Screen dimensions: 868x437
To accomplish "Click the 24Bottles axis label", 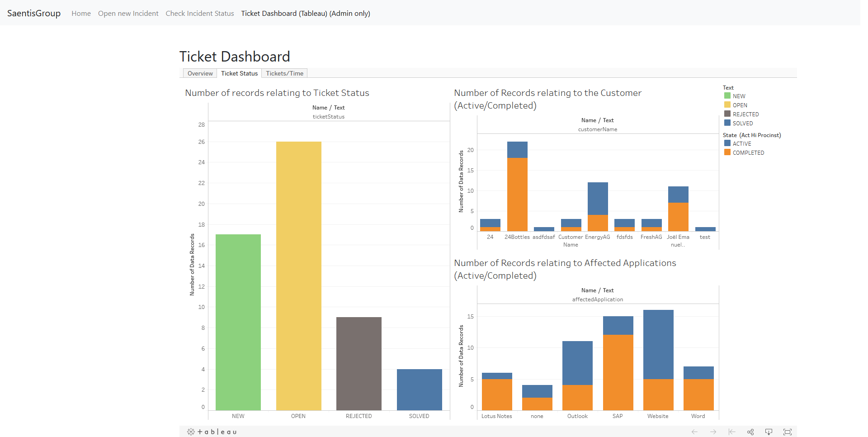I will 517,237.
